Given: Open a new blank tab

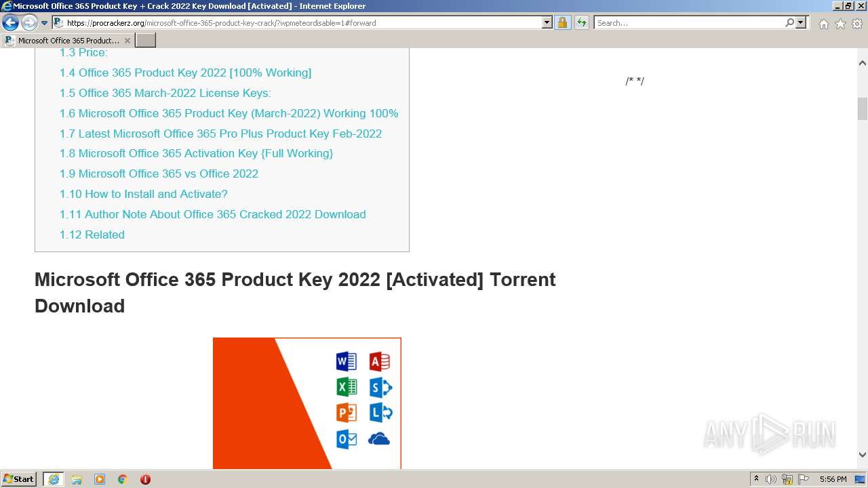Looking at the screenshot, I should 146,40.
